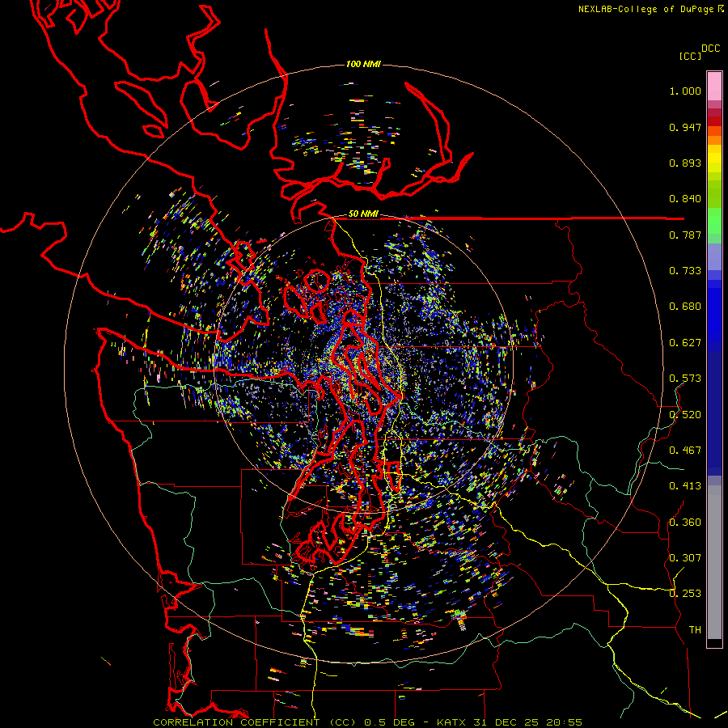Click the 0.840 legend value
728x728 pixels.
[685, 199]
